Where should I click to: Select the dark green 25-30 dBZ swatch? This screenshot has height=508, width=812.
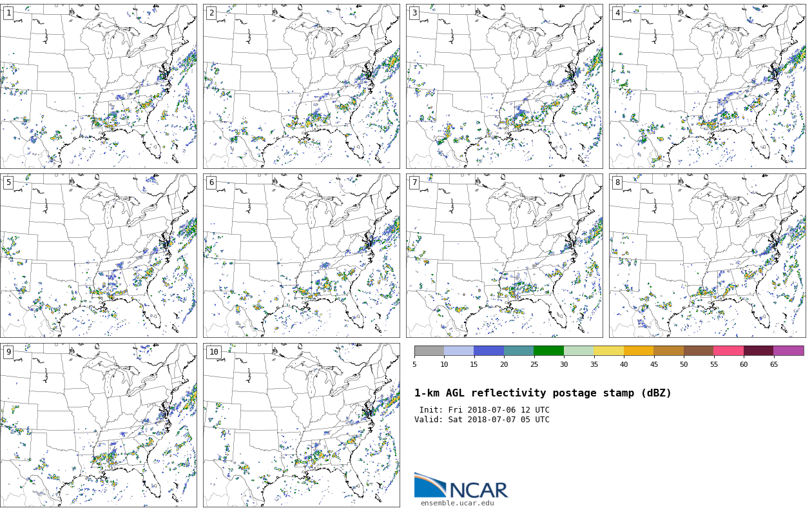pos(548,351)
